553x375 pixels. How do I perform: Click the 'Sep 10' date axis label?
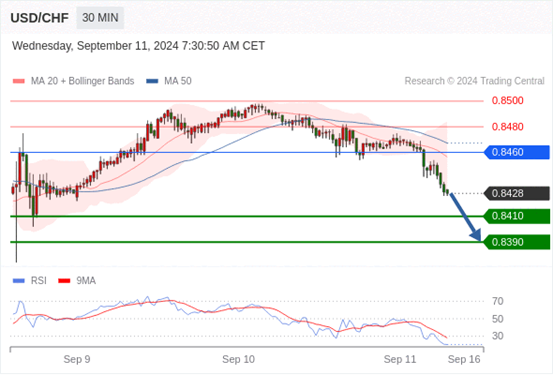point(238,359)
